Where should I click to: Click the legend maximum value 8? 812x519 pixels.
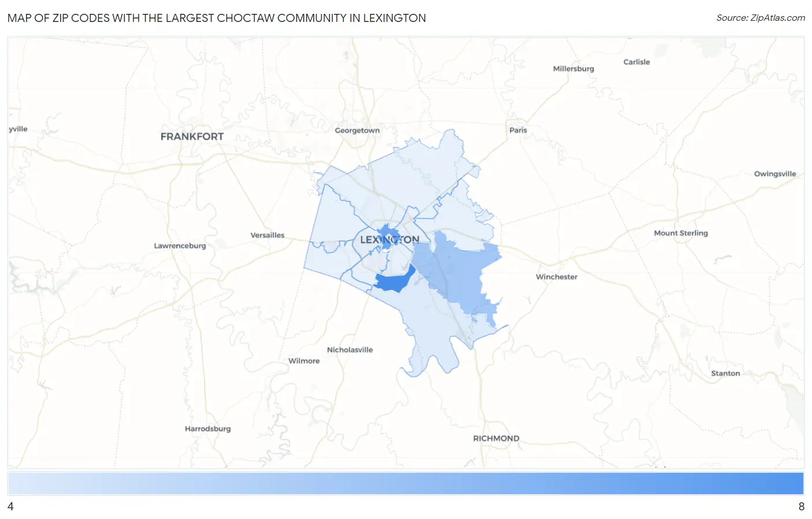(801, 507)
